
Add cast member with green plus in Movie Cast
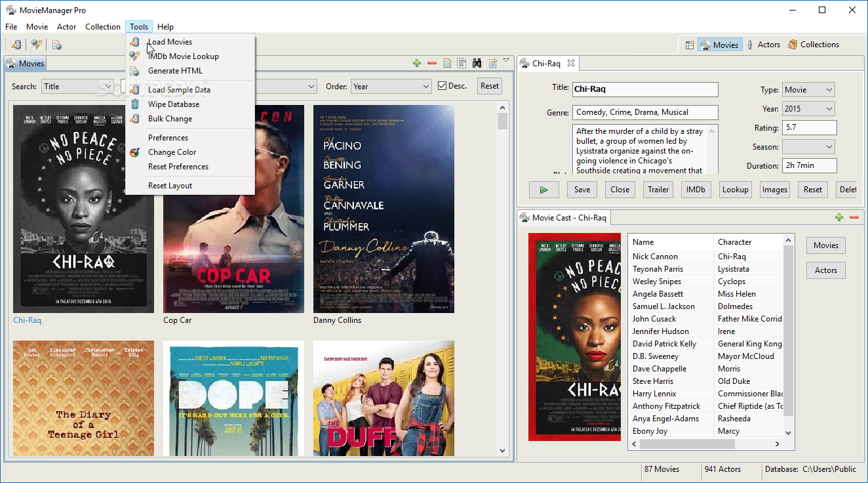[x=838, y=217]
